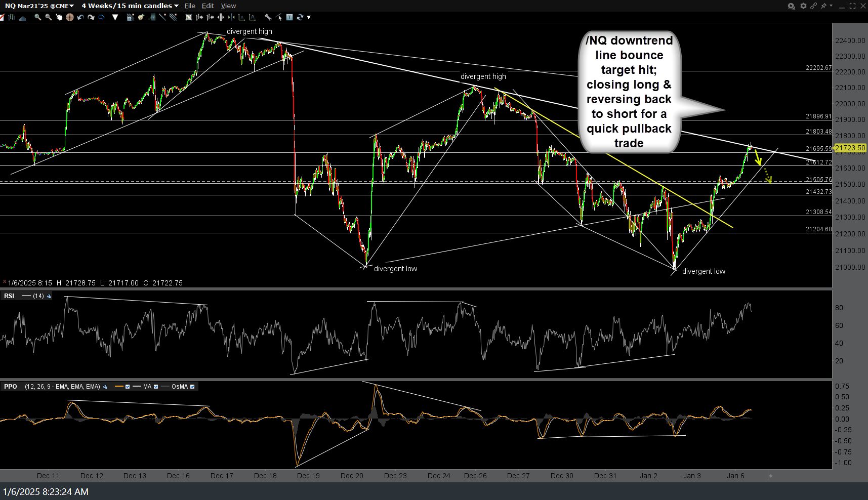Toggle the PPO line visibility checkbox
The width and height of the screenshot is (868, 500).
[128, 386]
